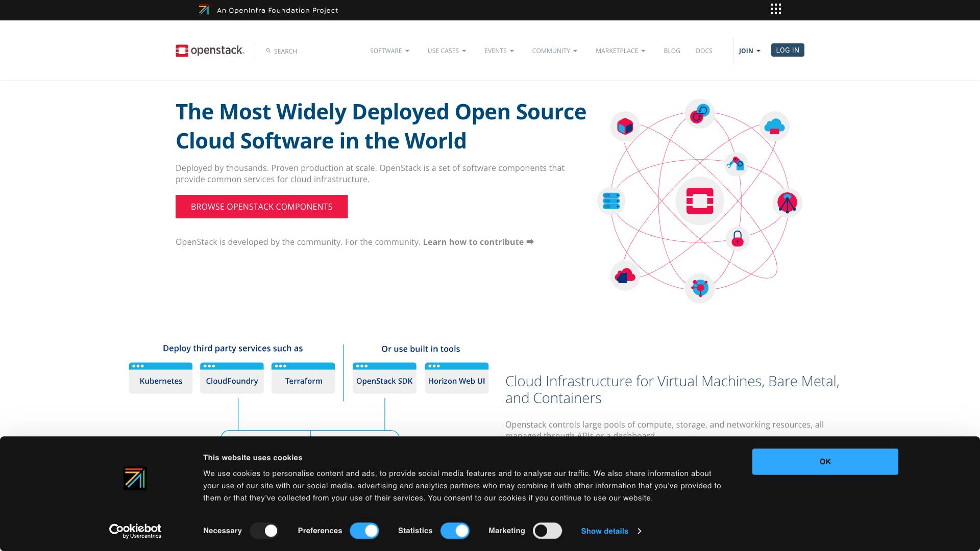The width and height of the screenshot is (980, 551).
Task: Click the 'Most Widely Deployed Open Source' headline
Action: point(381,126)
